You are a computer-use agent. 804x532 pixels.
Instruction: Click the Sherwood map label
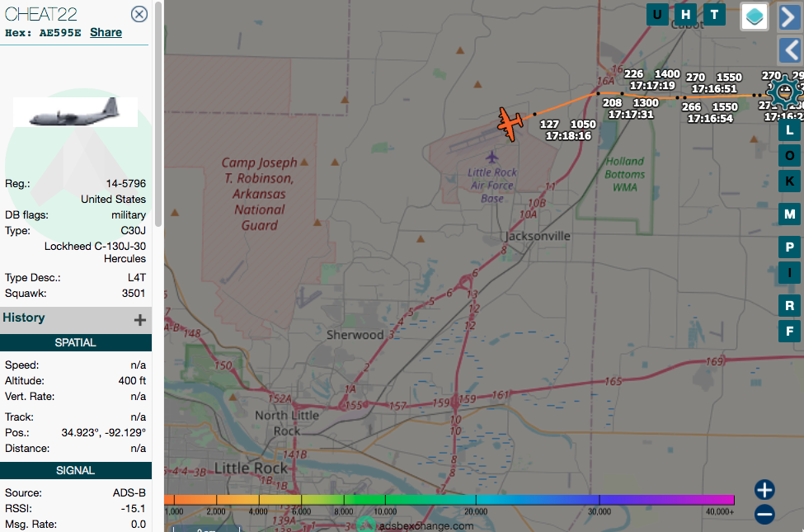(x=355, y=335)
